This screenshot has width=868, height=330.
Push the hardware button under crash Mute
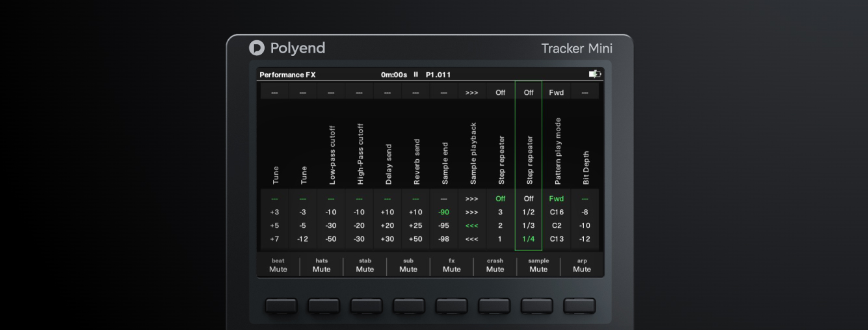(x=495, y=306)
